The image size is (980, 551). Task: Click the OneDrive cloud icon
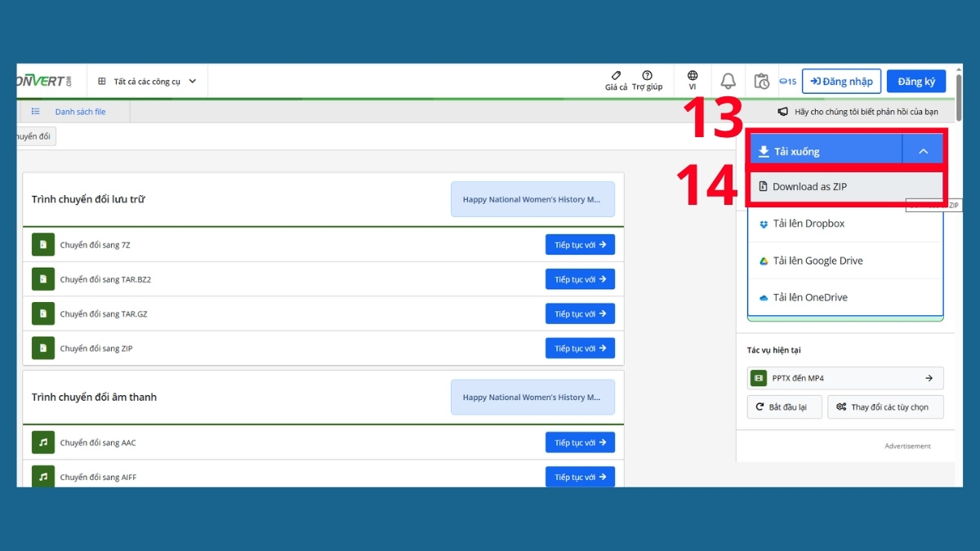click(x=764, y=298)
